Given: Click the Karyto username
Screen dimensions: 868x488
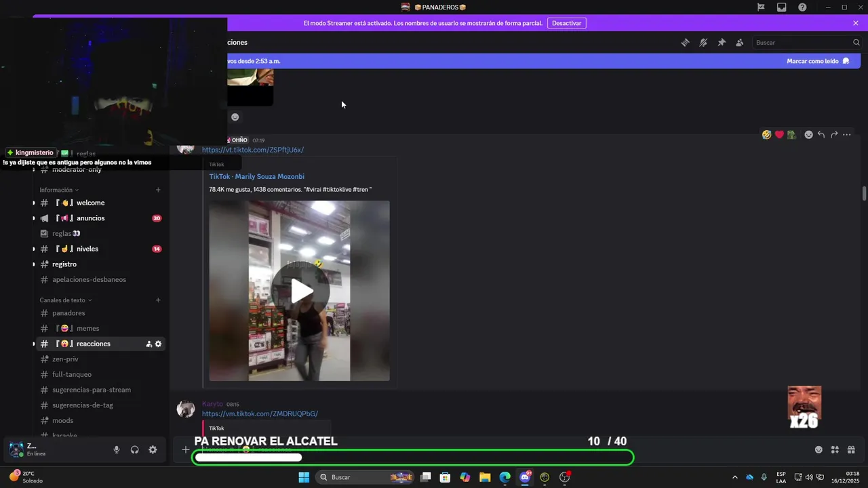Looking at the screenshot, I should click(212, 404).
